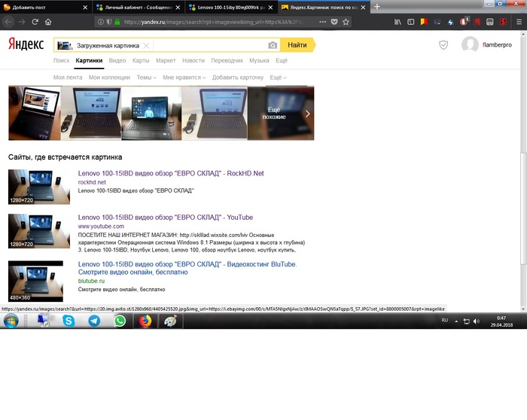Open the Firefox library icon
Screen dimensions: 527x420
coord(398,22)
